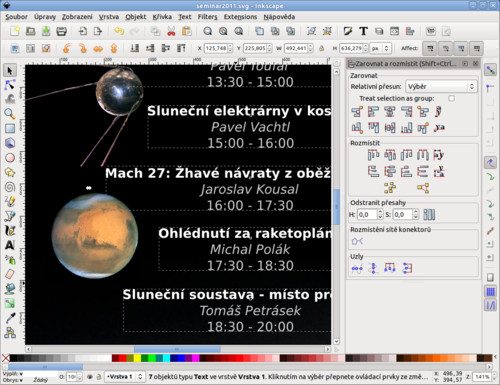Click the Remove overlaps button

(x=429, y=214)
